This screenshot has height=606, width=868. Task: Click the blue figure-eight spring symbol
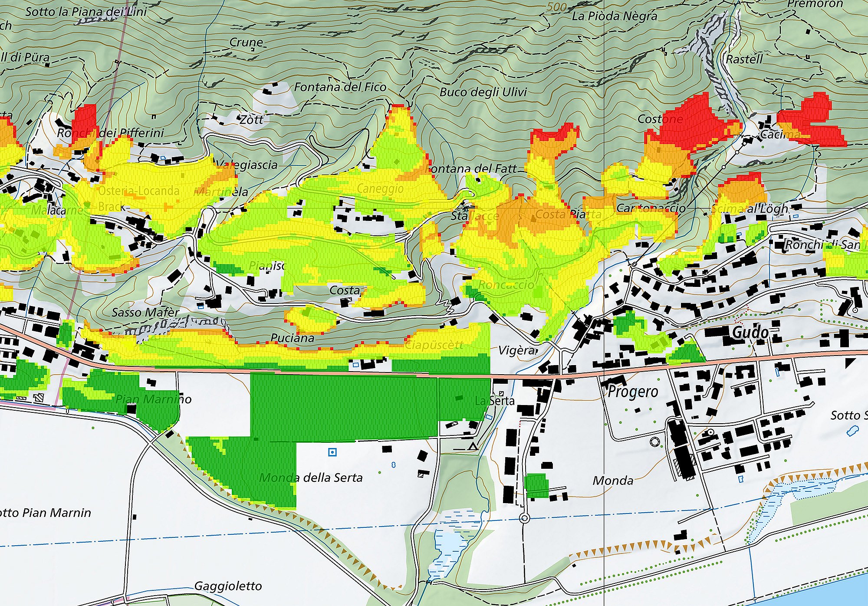pyautogui.click(x=394, y=465)
